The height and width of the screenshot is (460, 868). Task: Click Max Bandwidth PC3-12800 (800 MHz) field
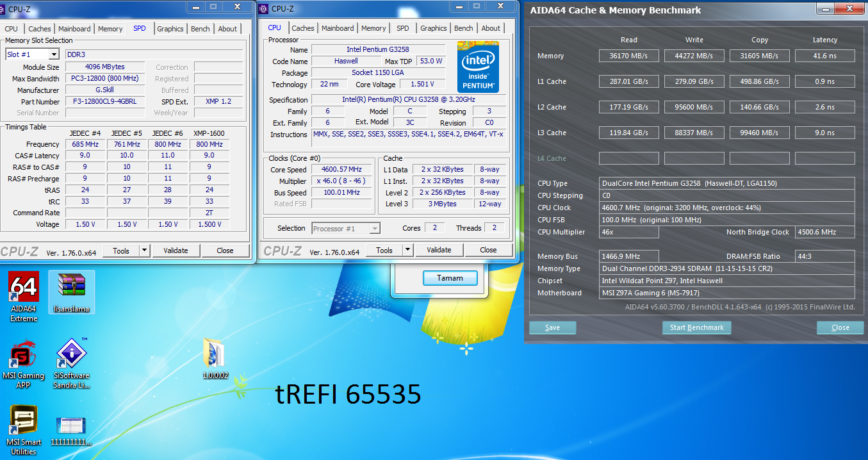tap(105, 79)
